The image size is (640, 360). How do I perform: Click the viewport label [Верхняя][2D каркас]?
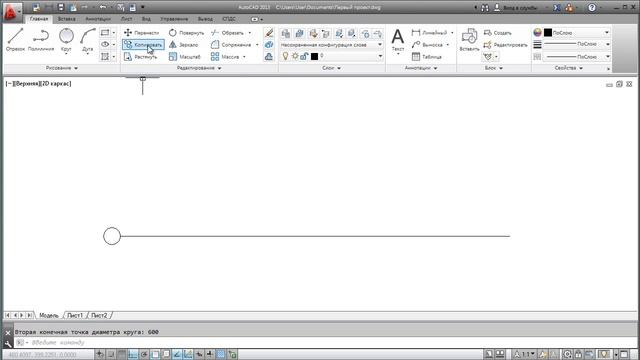pyautogui.click(x=38, y=83)
